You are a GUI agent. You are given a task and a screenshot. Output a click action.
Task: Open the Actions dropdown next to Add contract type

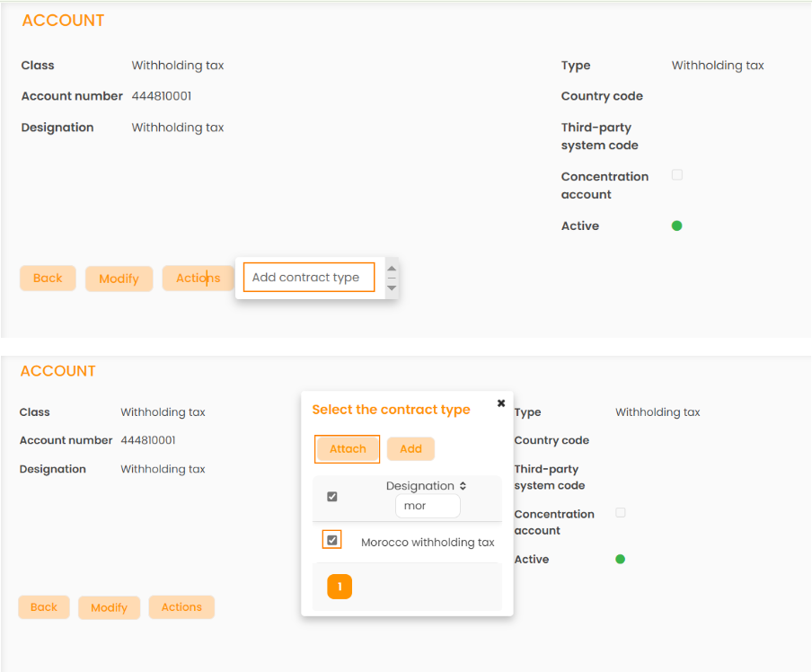coord(197,279)
